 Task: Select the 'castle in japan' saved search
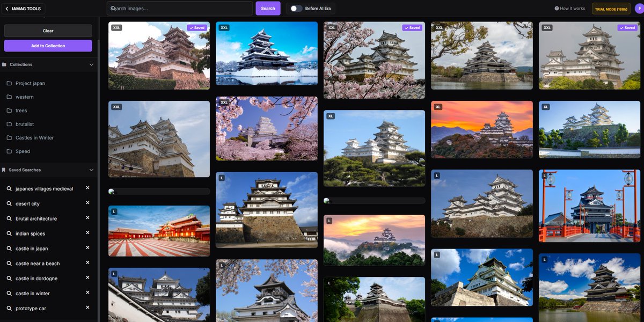point(32,249)
